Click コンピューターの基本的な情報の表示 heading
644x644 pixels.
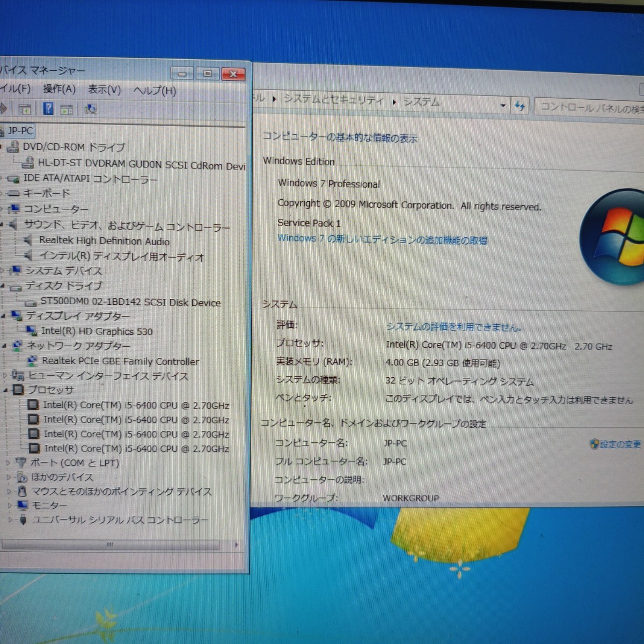tap(339, 137)
